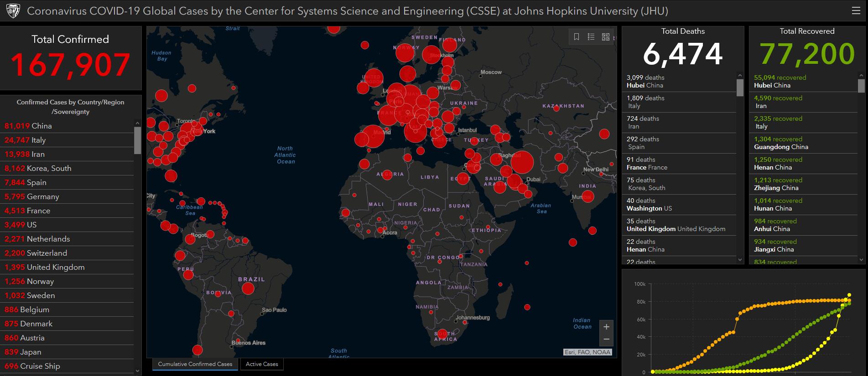The width and height of the screenshot is (868, 376).
Task: Select the Denmark row
Action: pos(67,324)
